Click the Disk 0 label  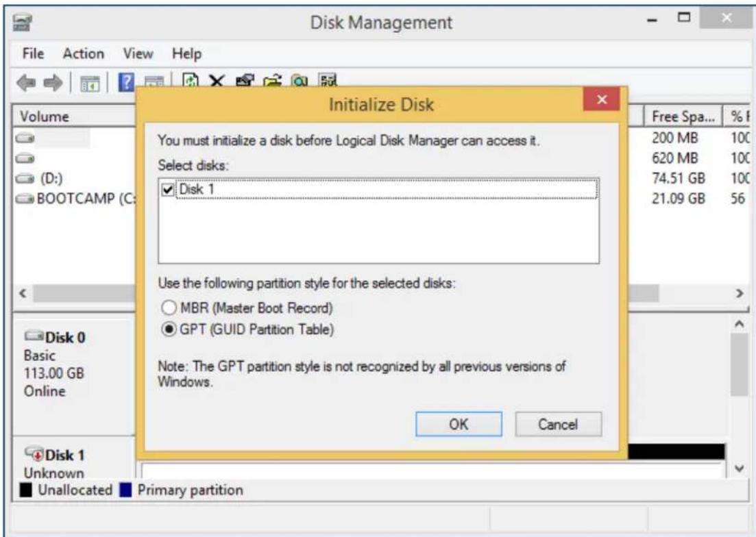65,338
